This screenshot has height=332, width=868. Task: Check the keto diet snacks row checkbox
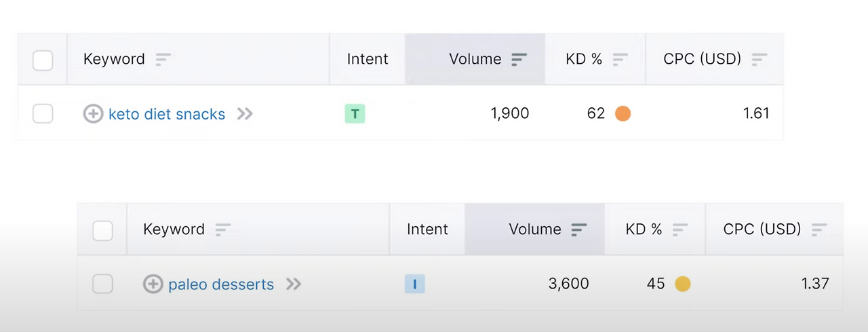pos(43,113)
